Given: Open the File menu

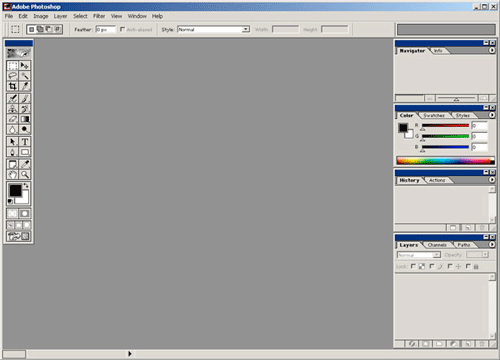Looking at the screenshot, I should click(9, 16).
